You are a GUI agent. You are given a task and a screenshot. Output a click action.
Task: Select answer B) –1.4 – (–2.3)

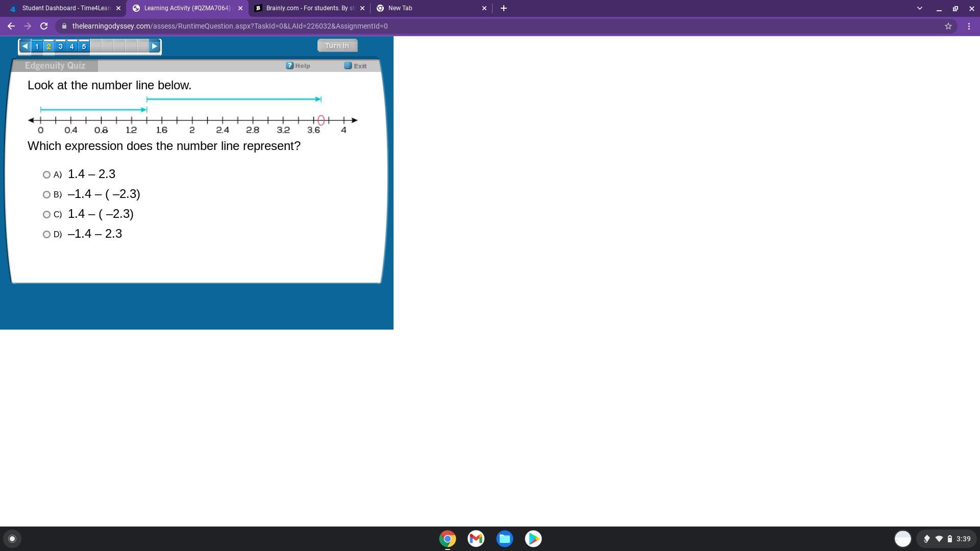tap(46, 195)
